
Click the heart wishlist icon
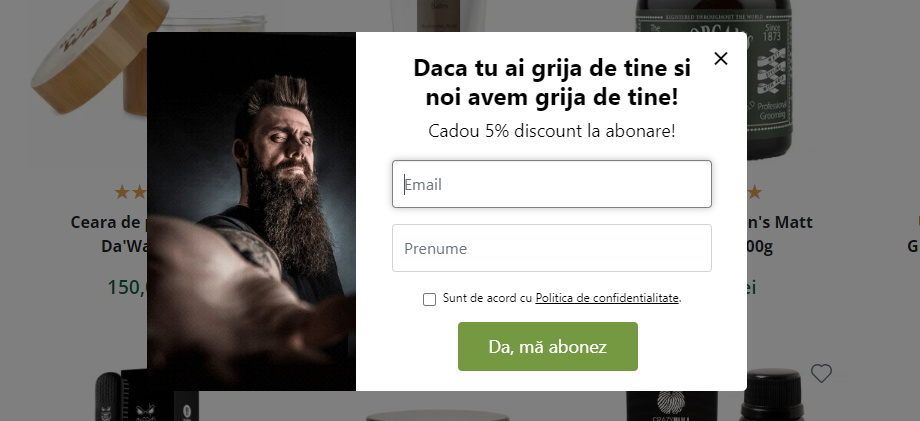(821, 374)
